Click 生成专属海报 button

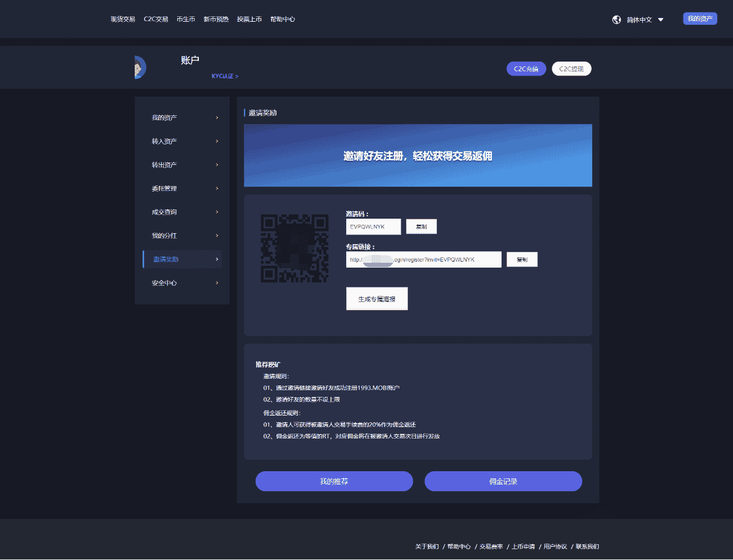(376, 299)
